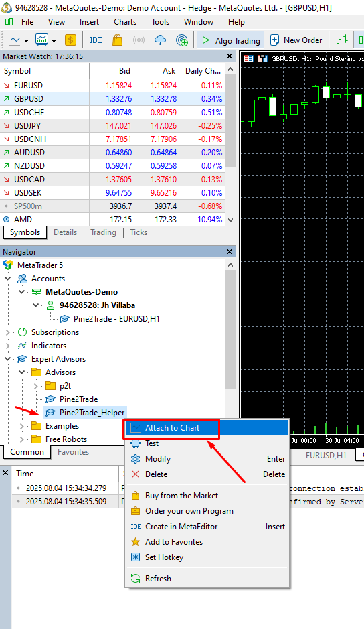Switch chart to bar chart icon
Image resolution: width=364 pixels, height=629 pixels.
coord(341,40)
